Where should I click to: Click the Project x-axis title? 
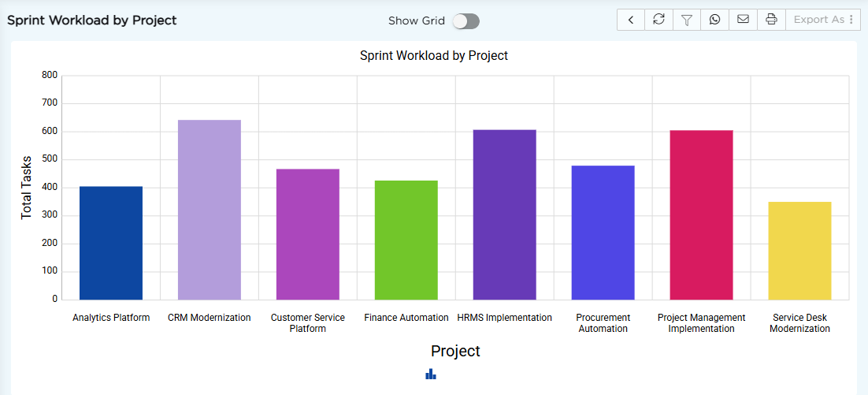[455, 351]
